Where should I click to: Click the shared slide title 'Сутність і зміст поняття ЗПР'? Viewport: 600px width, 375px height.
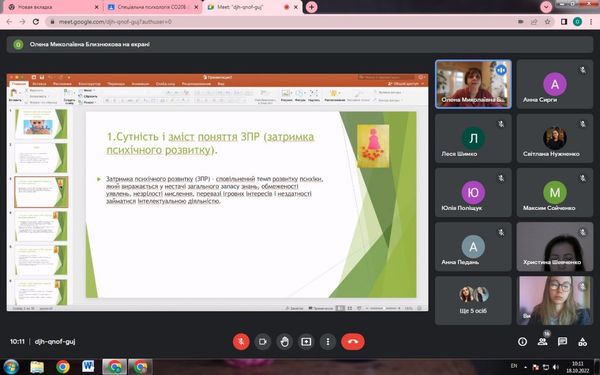pyautogui.click(x=210, y=143)
